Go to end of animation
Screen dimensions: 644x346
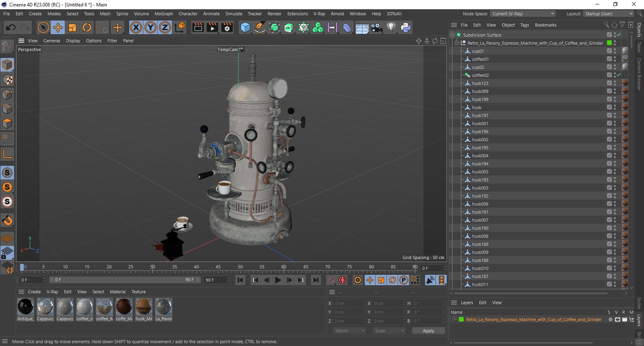(316, 280)
